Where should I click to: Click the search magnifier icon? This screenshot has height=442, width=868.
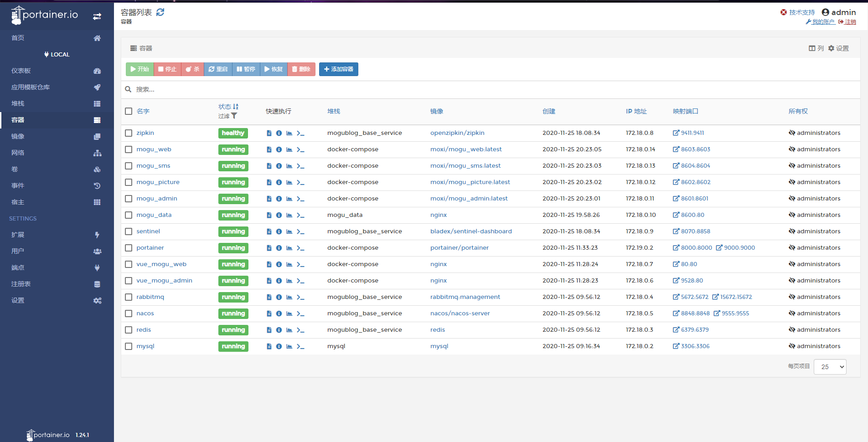click(x=129, y=89)
